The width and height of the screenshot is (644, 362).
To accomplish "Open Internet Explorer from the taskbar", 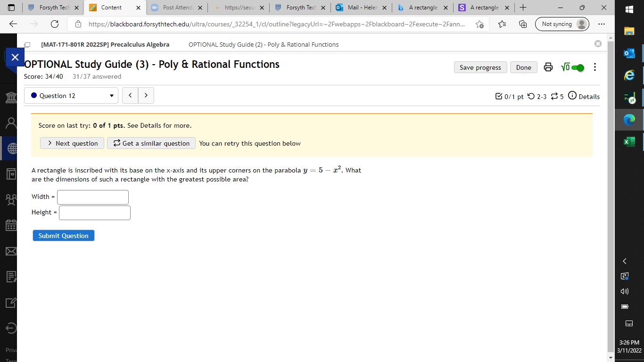I will point(629,75).
